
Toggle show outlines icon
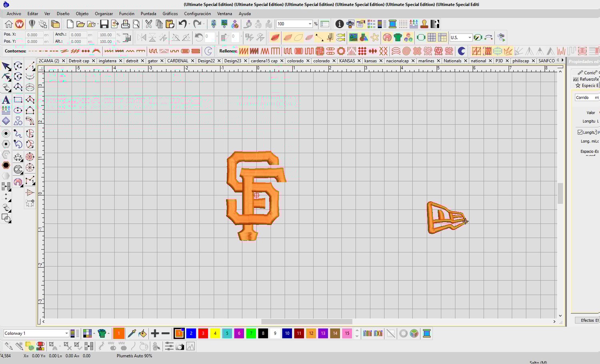pyautogui.click(x=298, y=38)
